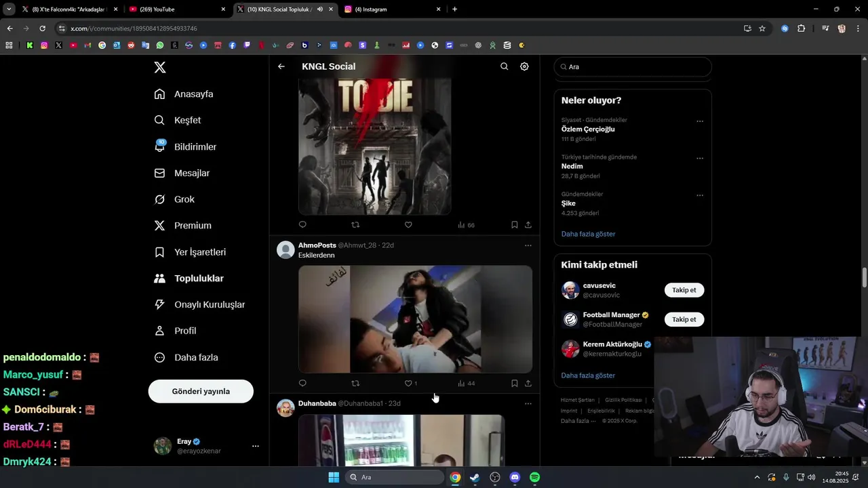Screen dimensions: 868x488
Task: View analytics showing 44 views
Action: click(x=466, y=384)
